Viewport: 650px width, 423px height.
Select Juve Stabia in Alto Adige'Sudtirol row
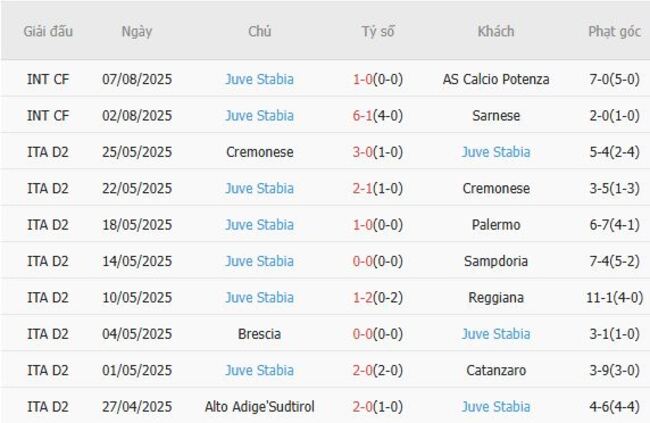coord(496,407)
